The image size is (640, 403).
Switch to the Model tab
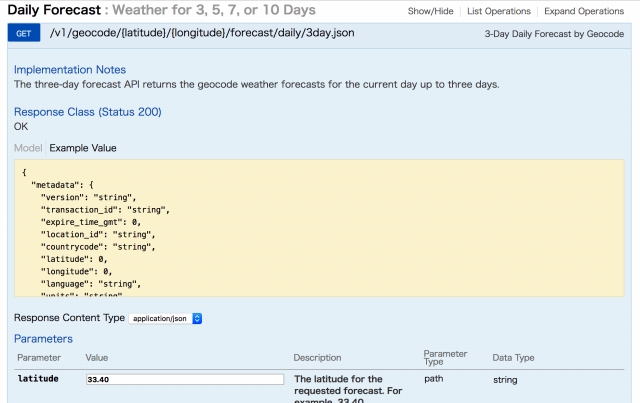point(28,148)
